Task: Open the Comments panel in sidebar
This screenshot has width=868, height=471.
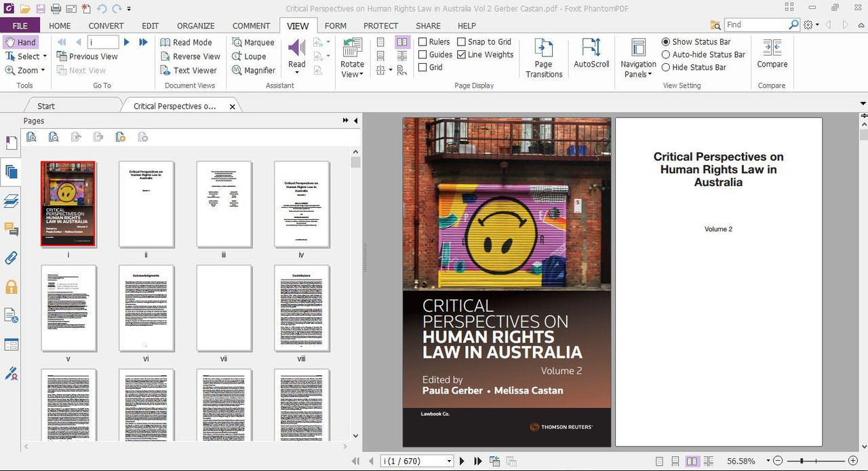Action: tap(11, 229)
